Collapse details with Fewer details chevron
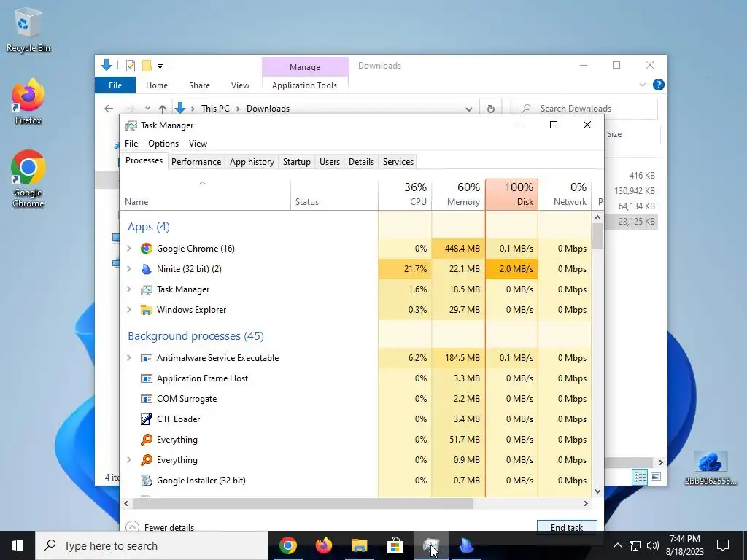Image resolution: width=747 pixels, height=560 pixels. pos(133,526)
